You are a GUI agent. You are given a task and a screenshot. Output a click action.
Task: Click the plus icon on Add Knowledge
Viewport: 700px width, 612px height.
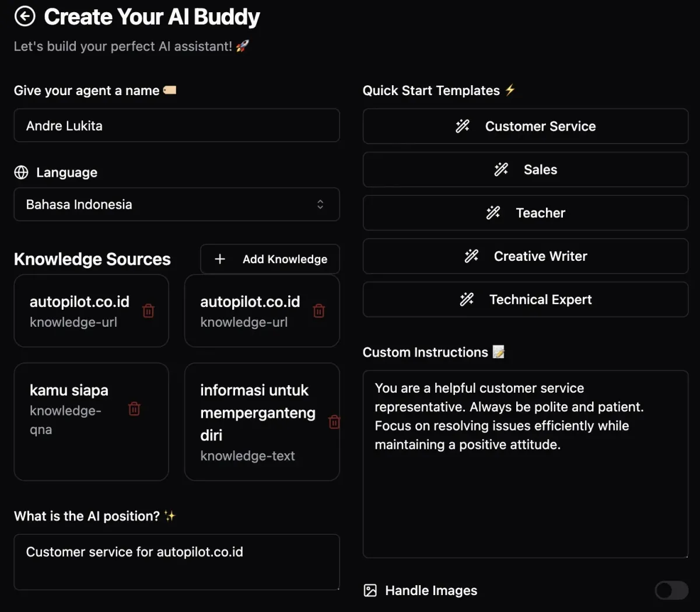coord(220,259)
